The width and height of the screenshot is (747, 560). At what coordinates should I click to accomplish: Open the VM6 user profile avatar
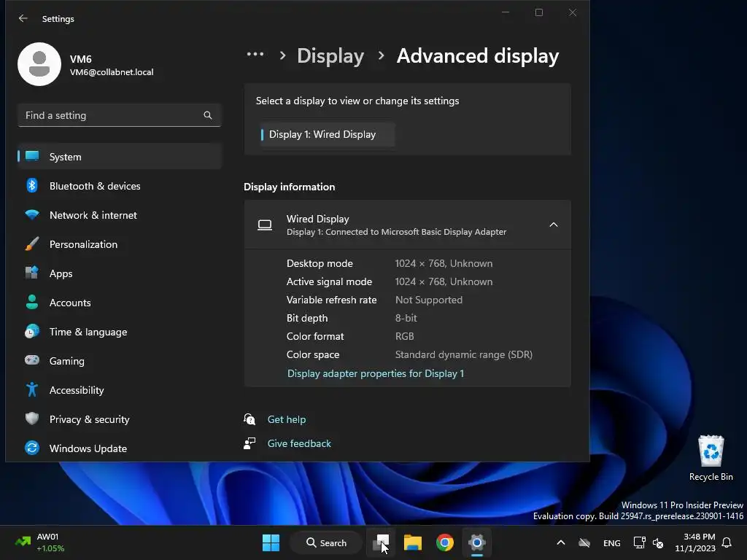point(39,64)
